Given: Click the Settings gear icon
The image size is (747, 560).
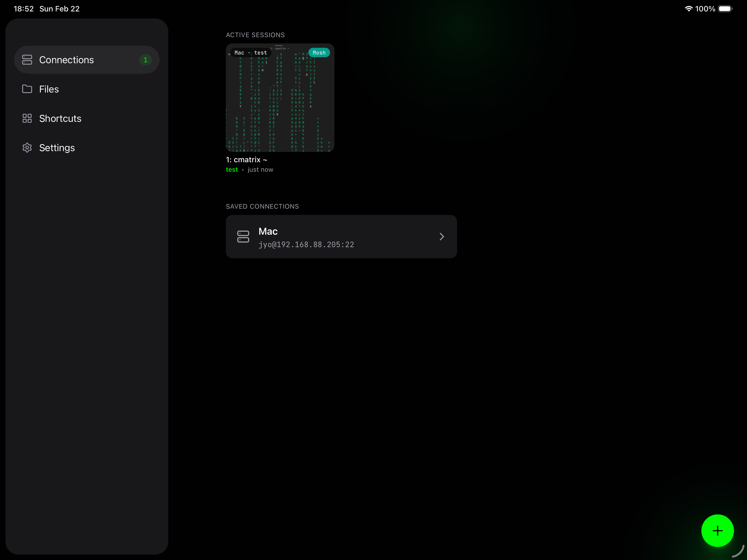Looking at the screenshot, I should pos(27,148).
